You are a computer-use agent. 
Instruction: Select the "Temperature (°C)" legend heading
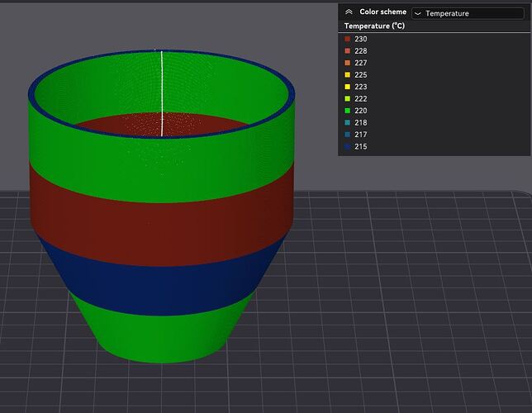(374, 26)
